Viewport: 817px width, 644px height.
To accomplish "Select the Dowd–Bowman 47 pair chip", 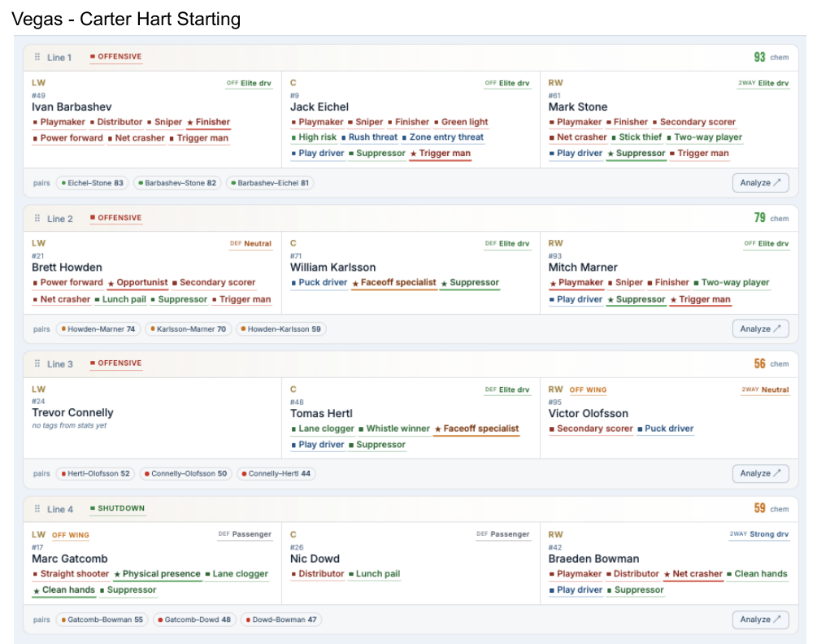I will 281,620.
